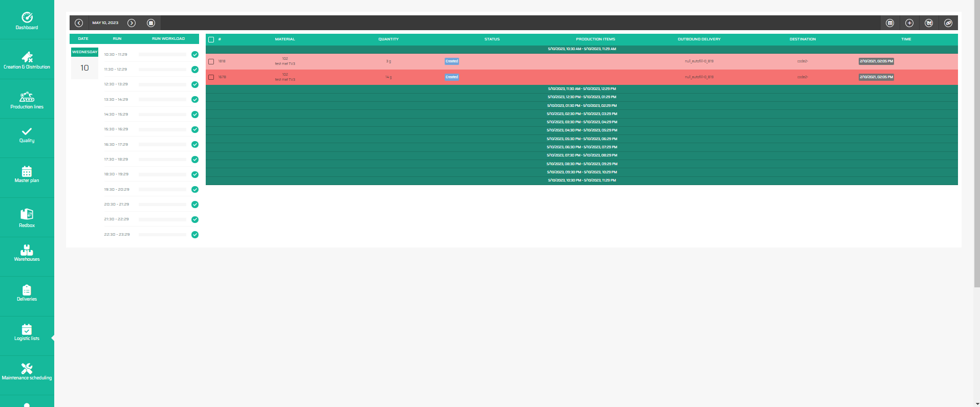The image size is (980, 407).
Task: Select the 14:30 - 15:29 run
Action: tap(116, 115)
